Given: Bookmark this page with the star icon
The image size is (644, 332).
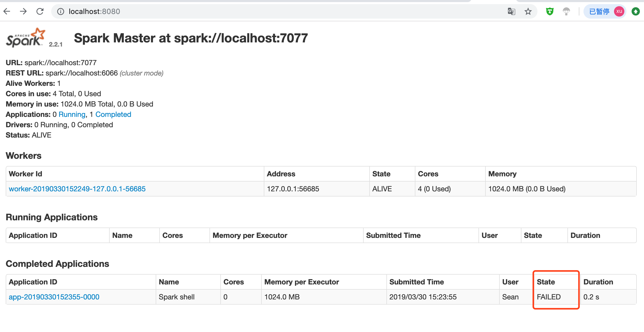Looking at the screenshot, I should coord(528,12).
